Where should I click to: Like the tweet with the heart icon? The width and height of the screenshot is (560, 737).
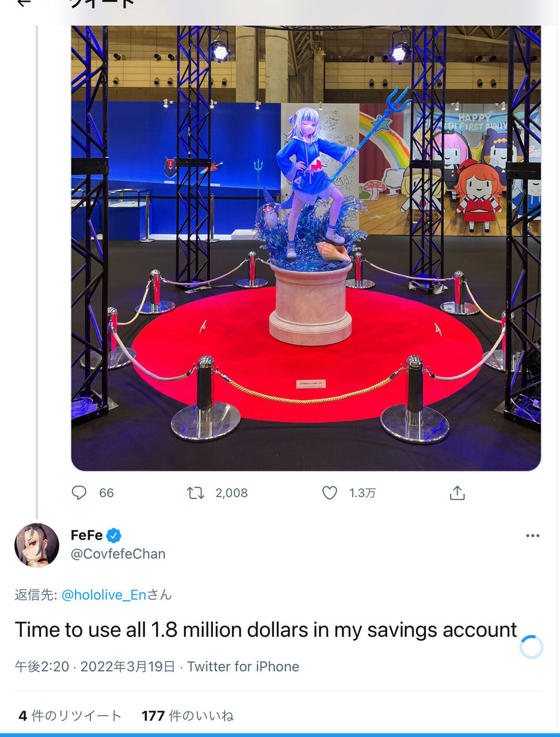point(329,493)
